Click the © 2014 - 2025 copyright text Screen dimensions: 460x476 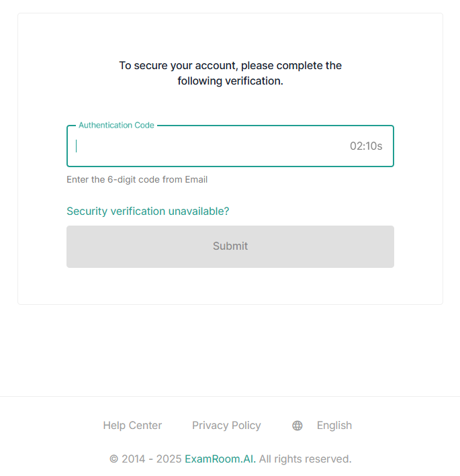(x=146, y=459)
